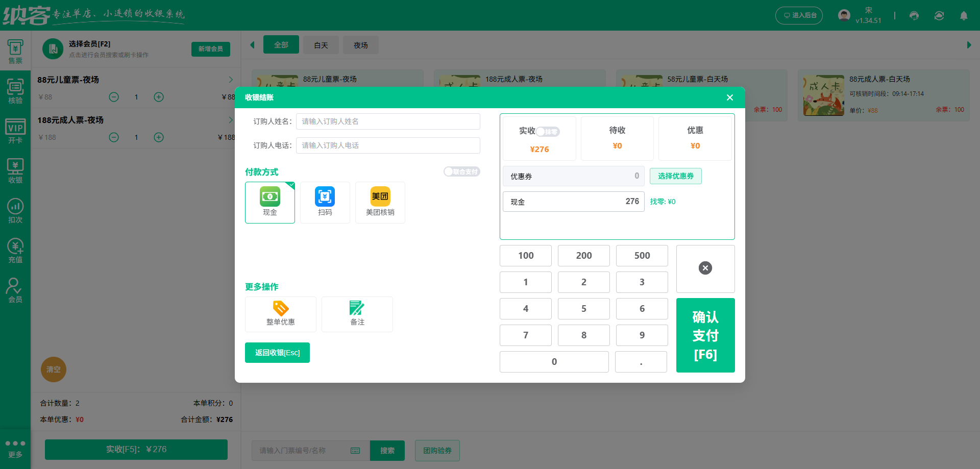Click the 清空 clear cart button
980x469 pixels.
tap(54, 369)
